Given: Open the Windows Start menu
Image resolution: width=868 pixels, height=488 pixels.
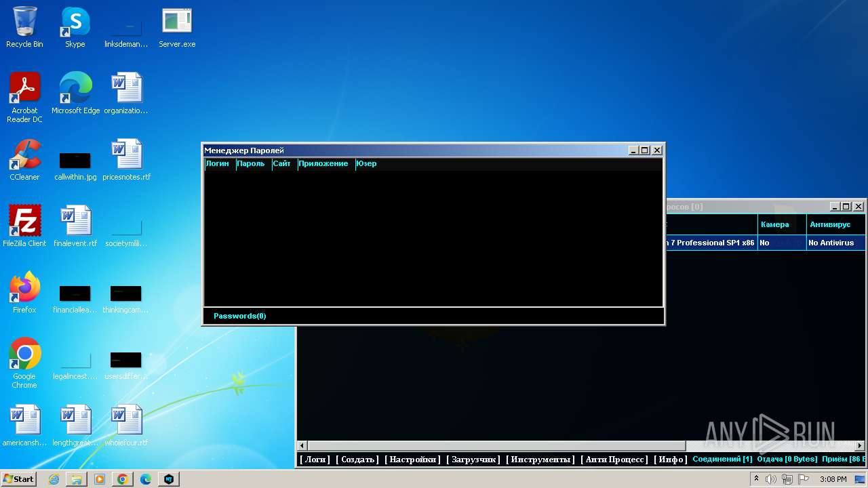Looking at the screenshot, I should (18, 479).
